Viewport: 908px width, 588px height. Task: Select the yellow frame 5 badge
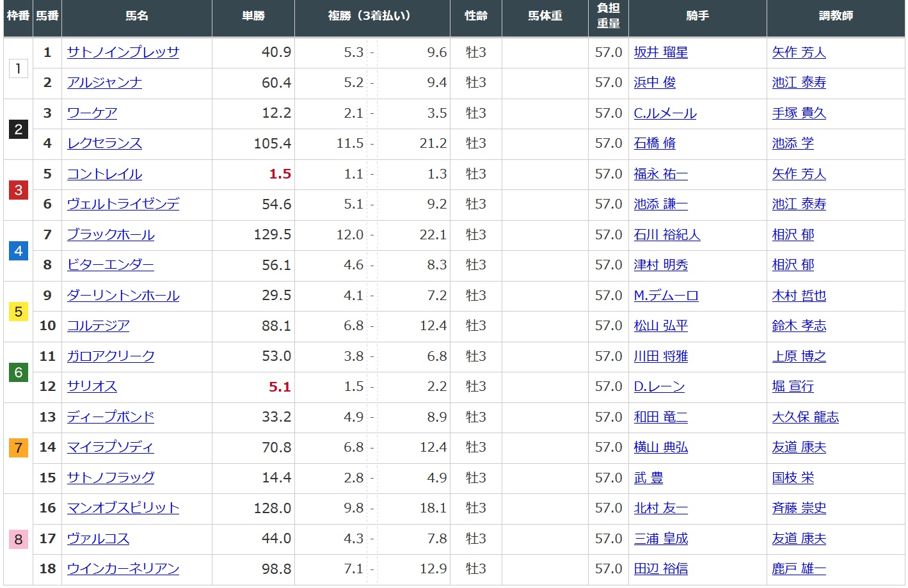(x=18, y=312)
